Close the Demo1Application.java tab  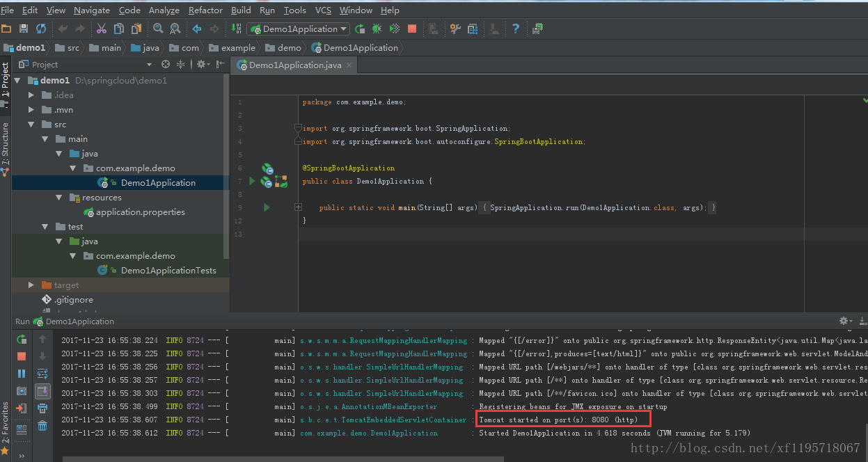[x=349, y=65]
